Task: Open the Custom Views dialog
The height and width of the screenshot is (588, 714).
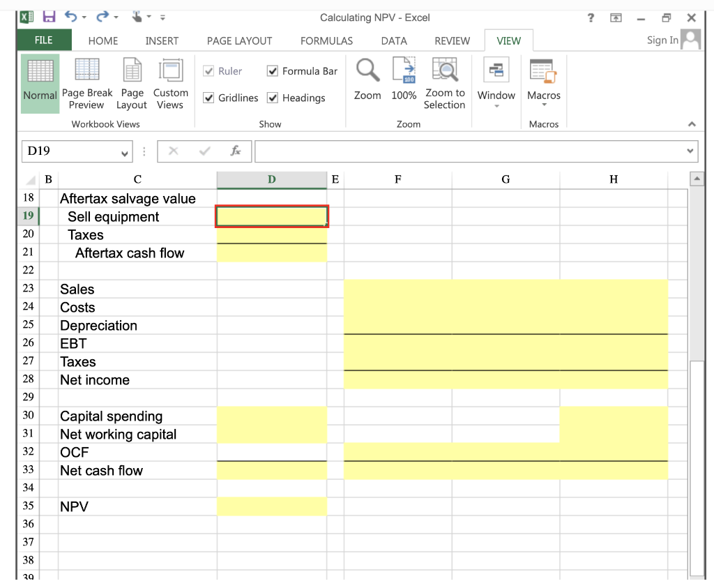Action: pyautogui.click(x=170, y=82)
